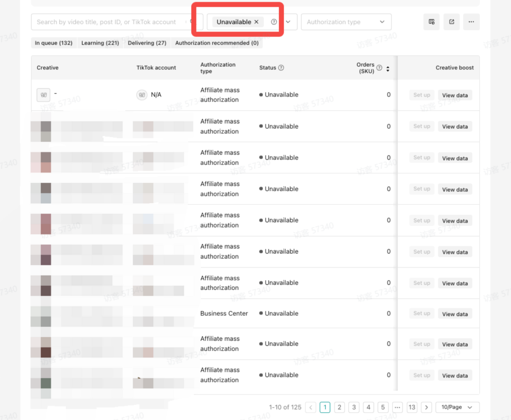Click the TikTok account column header
The width and height of the screenshot is (511, 420).
tap(156, 68)
